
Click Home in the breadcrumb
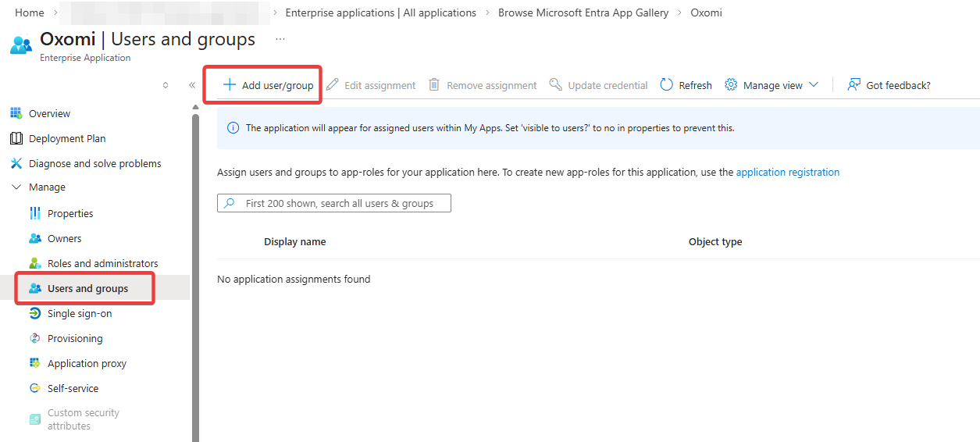pos(30,12)
